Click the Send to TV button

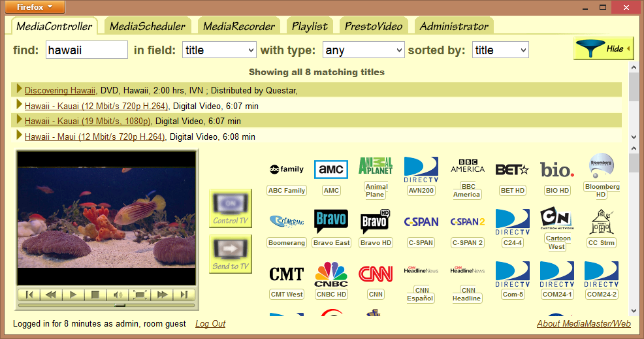pyautogui.click(x=231, y=254)
